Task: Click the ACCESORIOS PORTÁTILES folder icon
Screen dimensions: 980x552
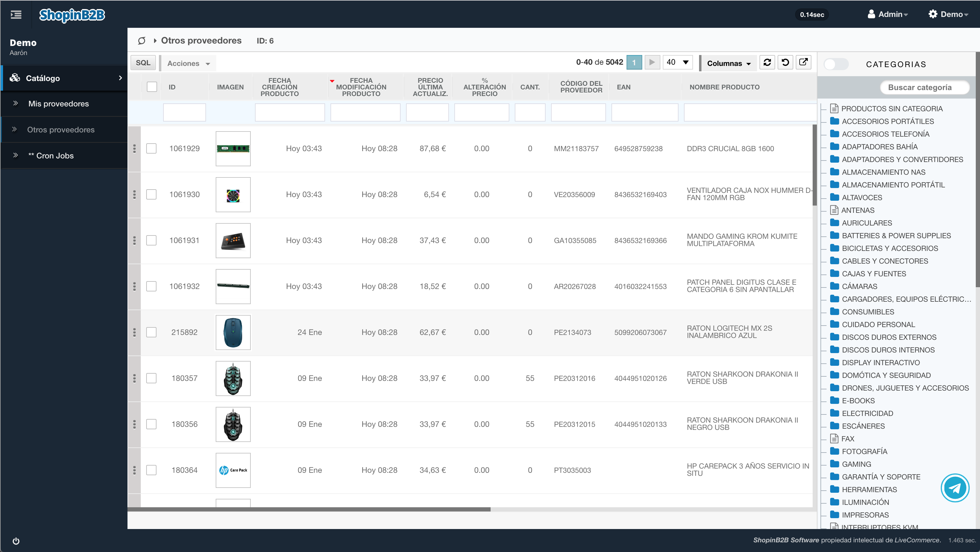Action: click(835, 121)
